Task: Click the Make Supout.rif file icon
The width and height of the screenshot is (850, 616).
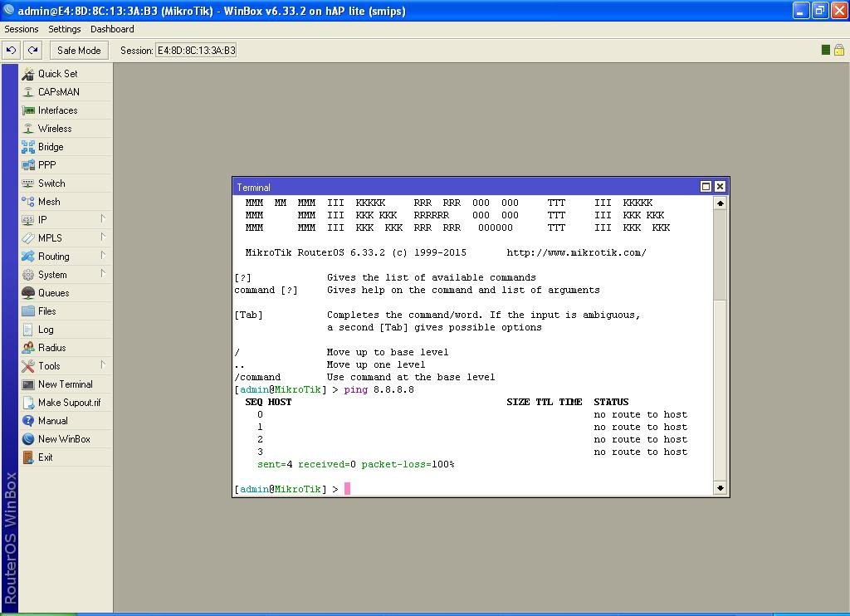Action: (x=28, y=403)
